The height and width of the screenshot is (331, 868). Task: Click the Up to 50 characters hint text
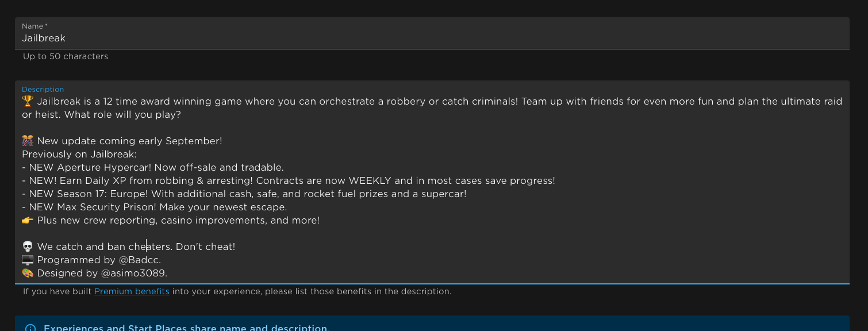pos(65,56)
